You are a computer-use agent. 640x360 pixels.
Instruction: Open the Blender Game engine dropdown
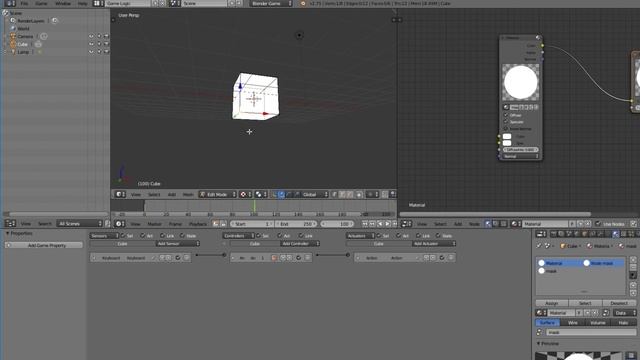point(271,3)
